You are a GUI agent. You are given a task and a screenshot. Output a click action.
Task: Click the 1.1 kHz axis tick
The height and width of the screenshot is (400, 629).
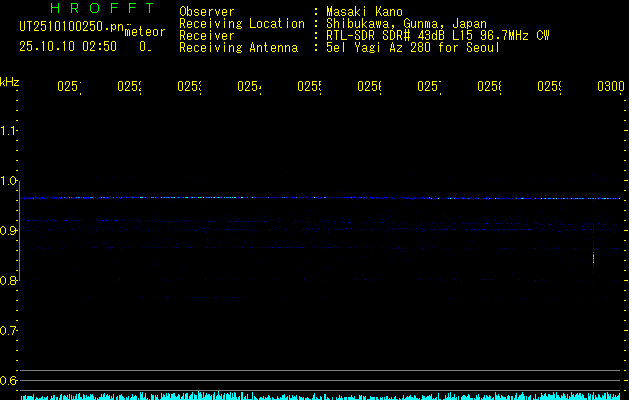10,131
